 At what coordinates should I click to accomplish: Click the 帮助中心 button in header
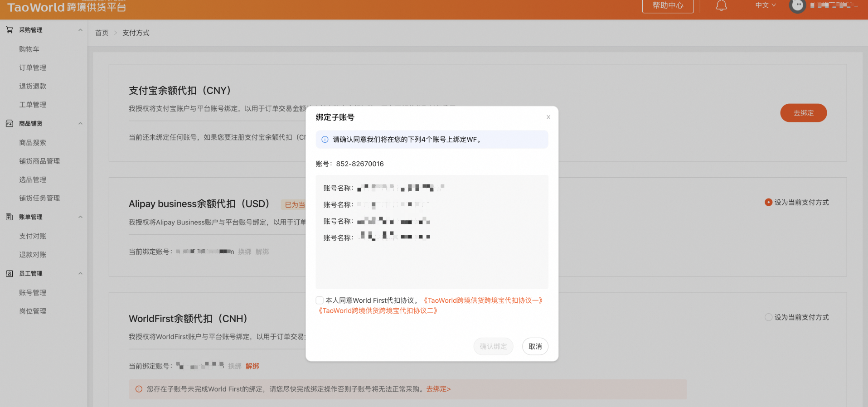[668, 6]
